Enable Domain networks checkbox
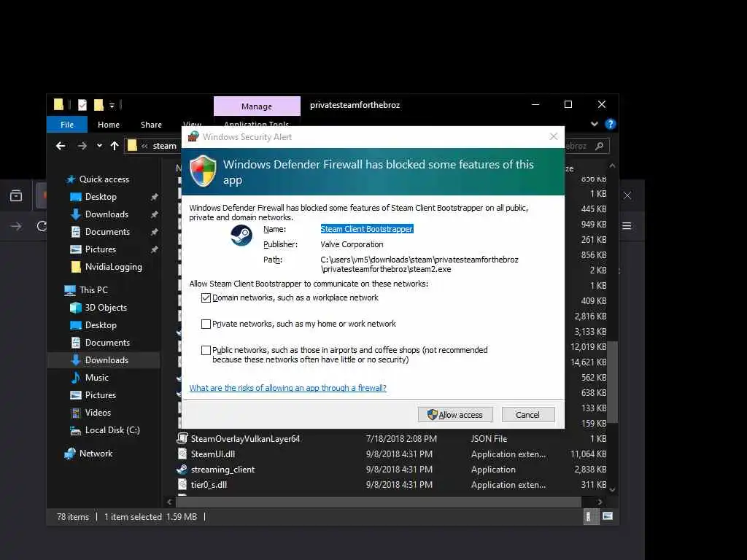This screenshot has width=747, height=560. pyautogui.click(x=206, y=298)
